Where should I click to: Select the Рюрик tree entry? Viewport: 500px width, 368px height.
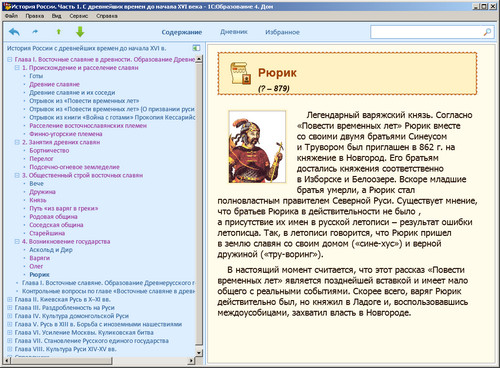click(x=39, y=275)
